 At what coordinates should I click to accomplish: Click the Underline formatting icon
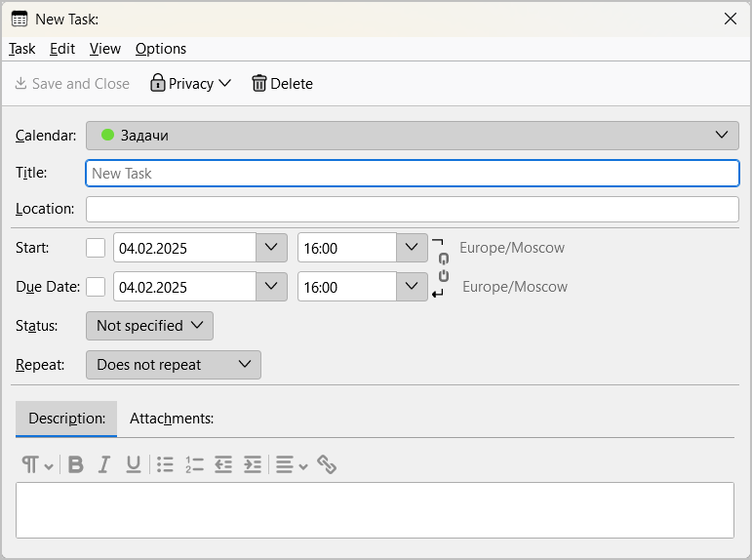pyautogui.click(x=134, y=464)
